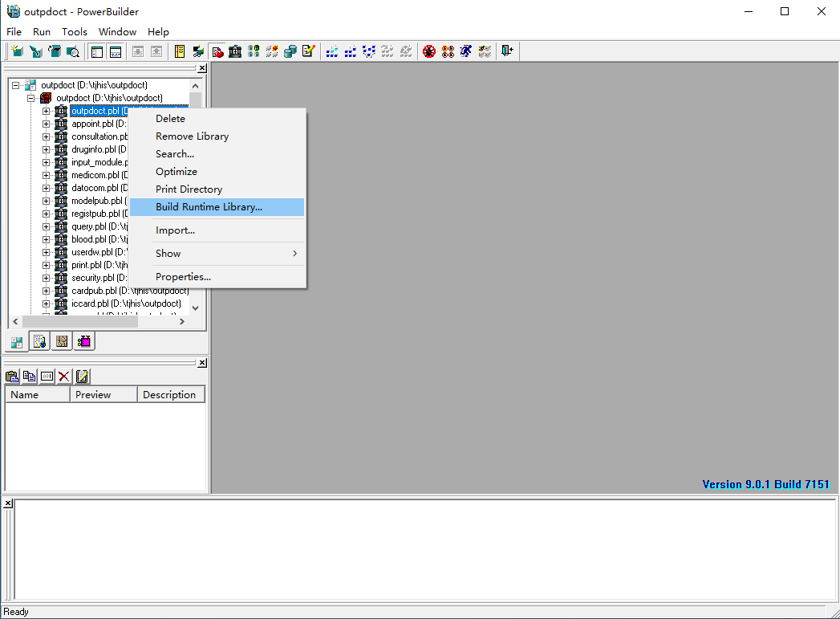Click tree horizontal scrollbar right arrow
840x619 pixels.
(181, 322)
